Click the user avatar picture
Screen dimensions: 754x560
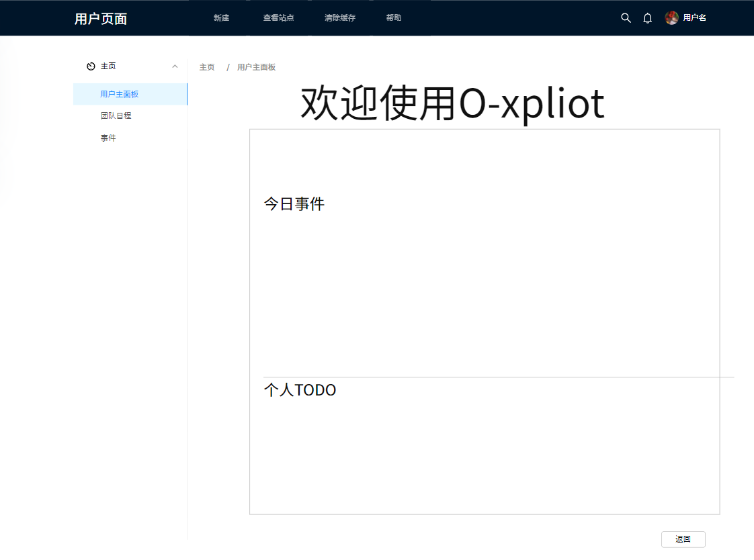(x=671, y=17)
